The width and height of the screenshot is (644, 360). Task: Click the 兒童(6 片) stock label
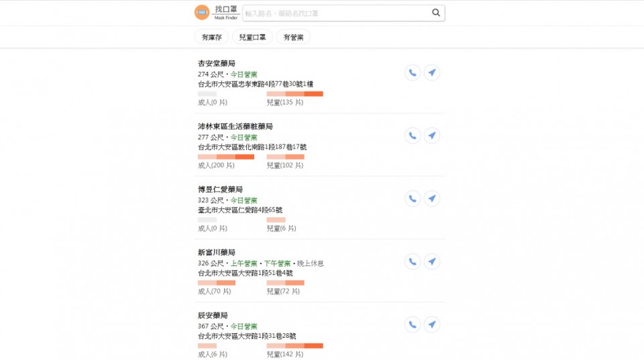281,228
